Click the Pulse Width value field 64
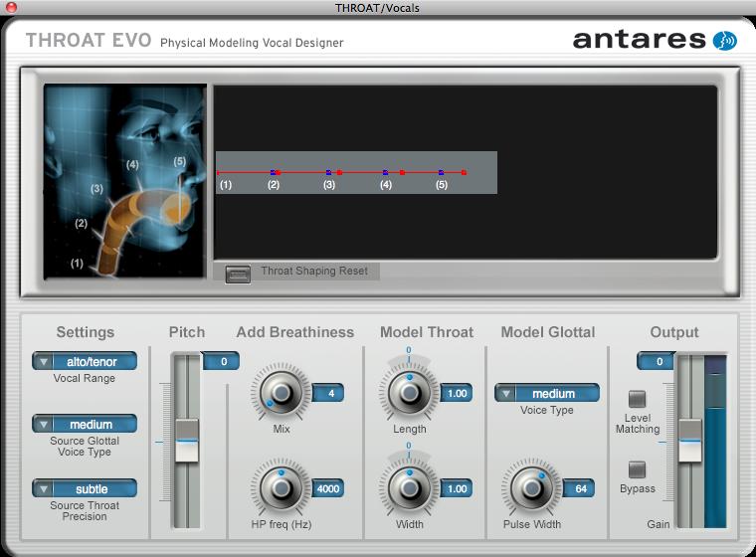The image size is (756, 557). 579,488
